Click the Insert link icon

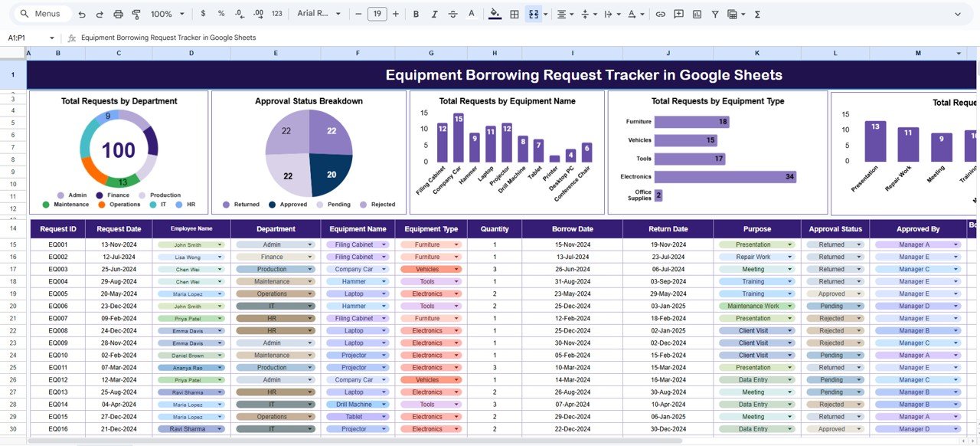pyautogui.click(x=660, y=14)
